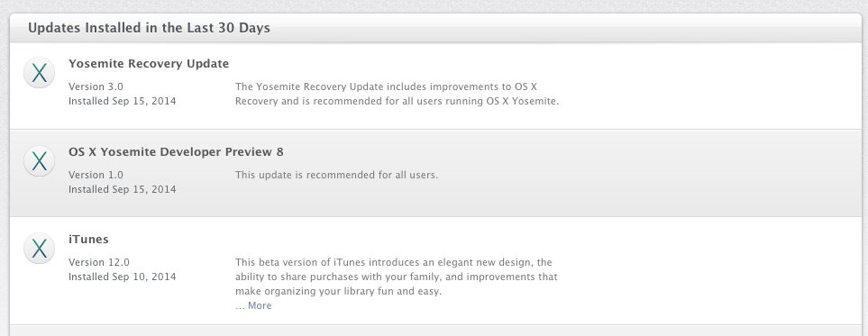868x336 pixels.
Task: Click the textured gray background above the panel
Action: tap(434, 6)
